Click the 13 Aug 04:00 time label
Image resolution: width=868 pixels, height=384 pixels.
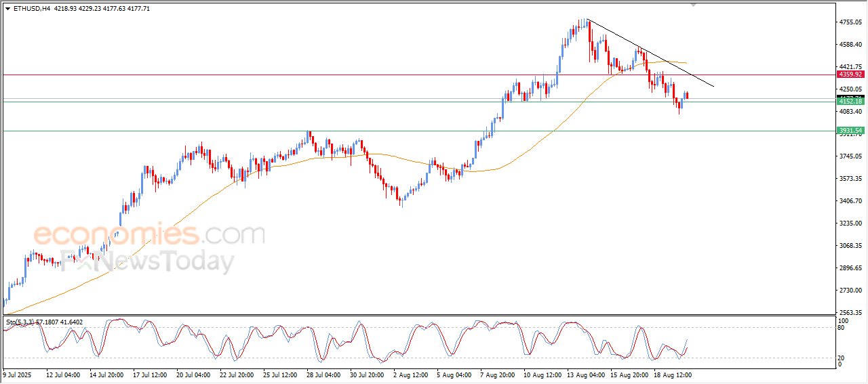tap(587, 374)
